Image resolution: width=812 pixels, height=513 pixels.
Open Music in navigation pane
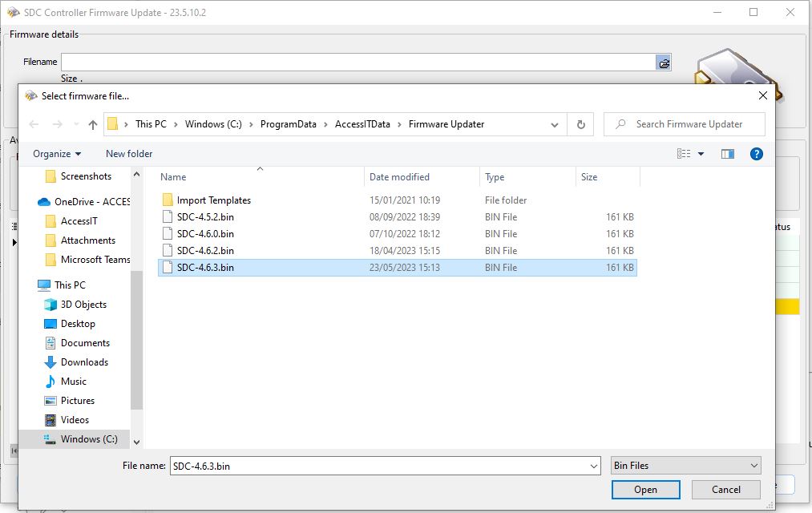click(74, 382)
